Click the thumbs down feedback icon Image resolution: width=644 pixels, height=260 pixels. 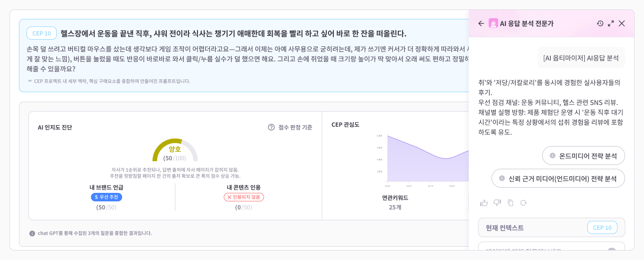[497, 203]
